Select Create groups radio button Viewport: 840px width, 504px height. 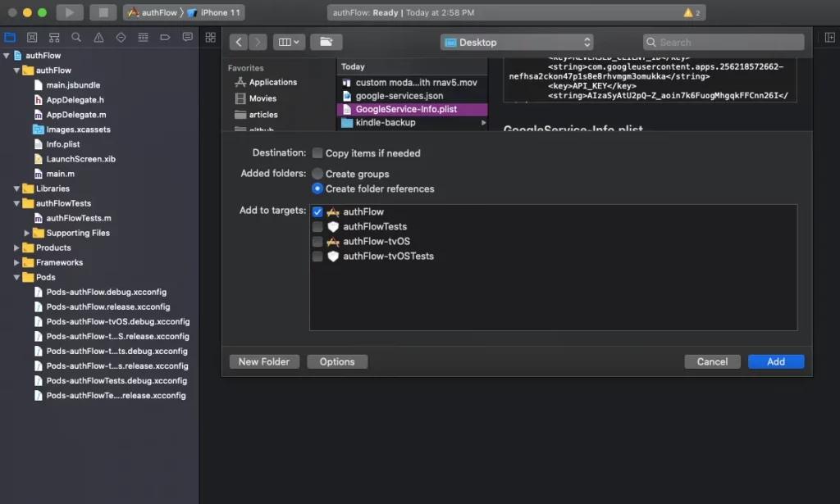coord(317,174)
